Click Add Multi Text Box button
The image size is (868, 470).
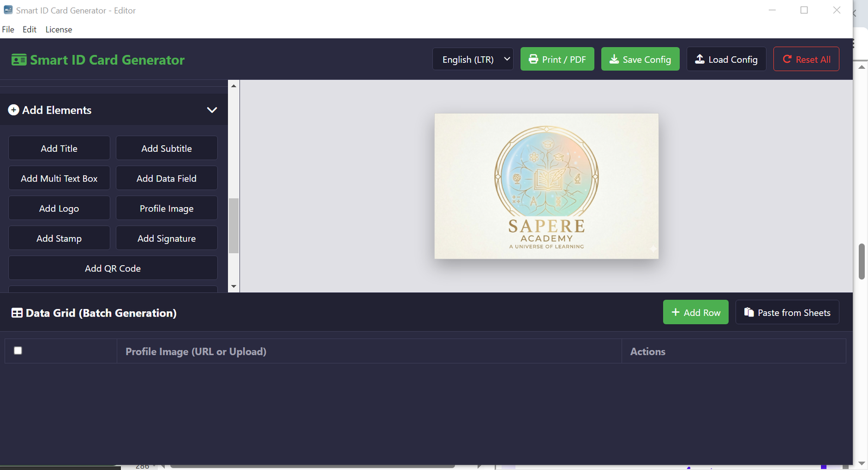[59, 178]
